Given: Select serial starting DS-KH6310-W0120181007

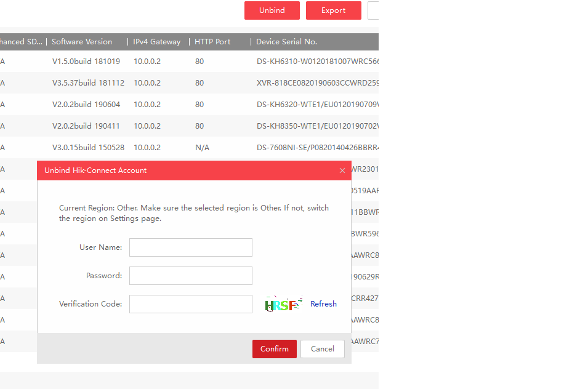Looking at the screenshot, I should pos(317,62).
